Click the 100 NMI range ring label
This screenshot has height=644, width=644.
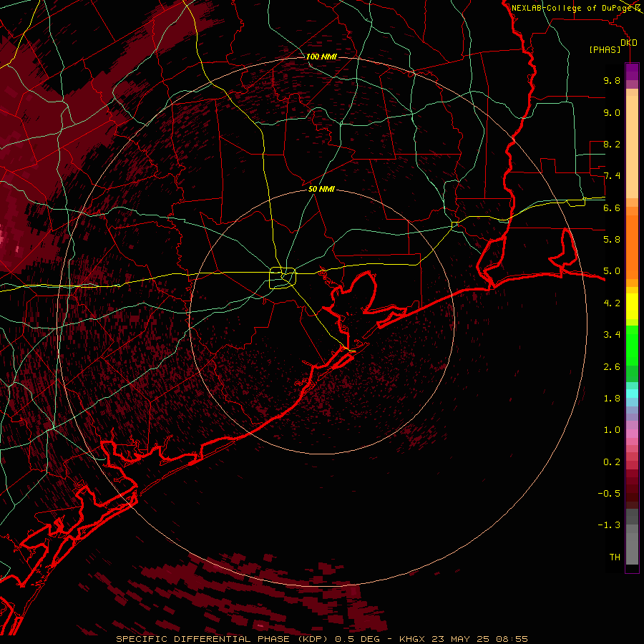321,57
